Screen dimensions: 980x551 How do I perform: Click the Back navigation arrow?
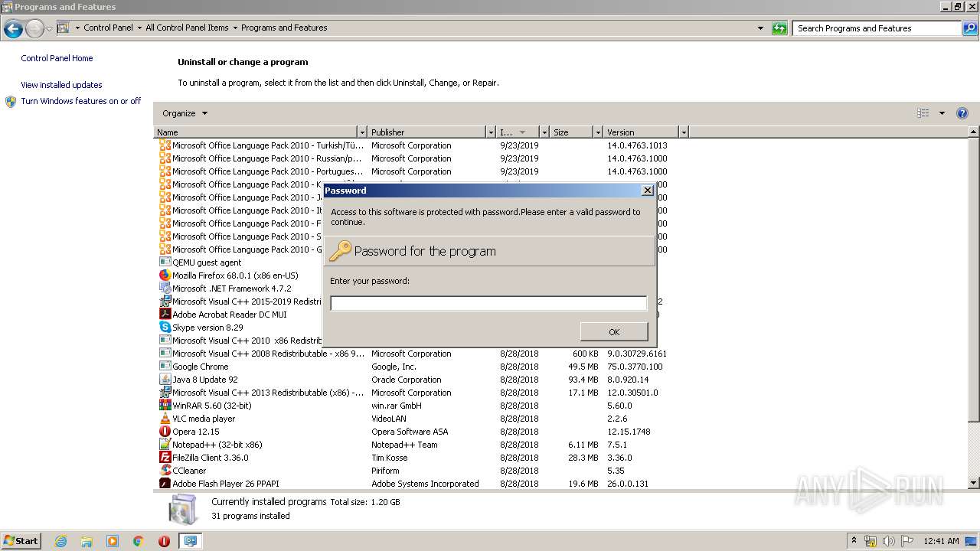pos(13,29)
